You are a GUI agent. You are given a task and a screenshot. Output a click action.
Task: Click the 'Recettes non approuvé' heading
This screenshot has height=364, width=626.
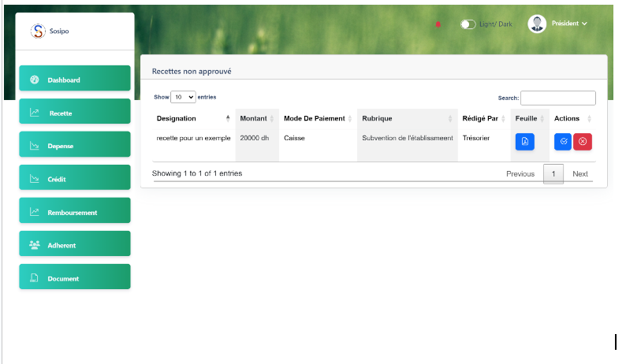pos(192,72)
